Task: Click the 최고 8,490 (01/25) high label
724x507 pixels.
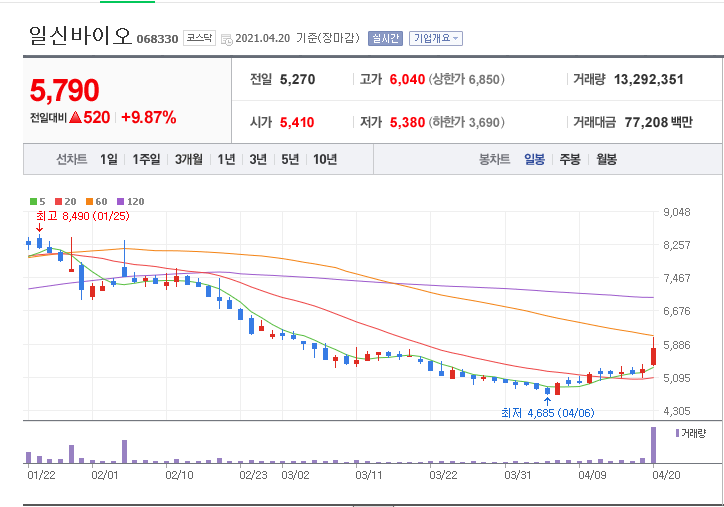Action: click(x=83, y=216)
